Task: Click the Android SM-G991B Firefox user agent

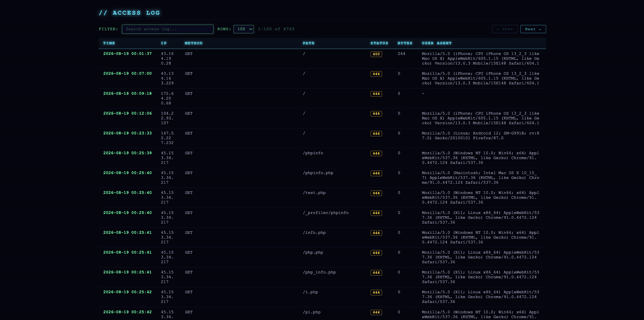Action: click(480, 136)
